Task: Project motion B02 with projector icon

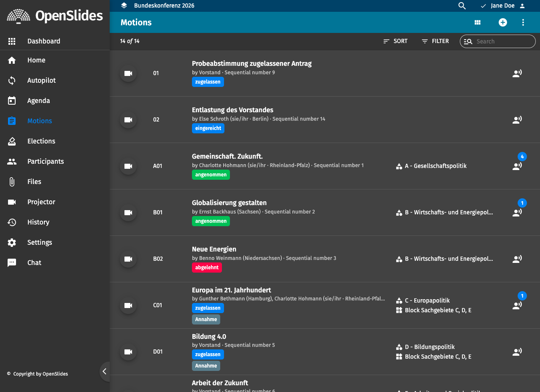Action: point(128,259)
